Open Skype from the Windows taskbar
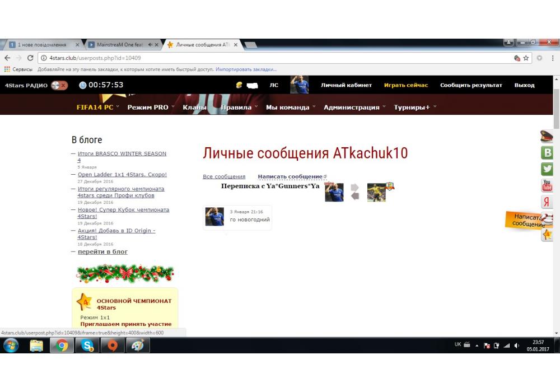 pyautogui.click(x=87, y=346)
